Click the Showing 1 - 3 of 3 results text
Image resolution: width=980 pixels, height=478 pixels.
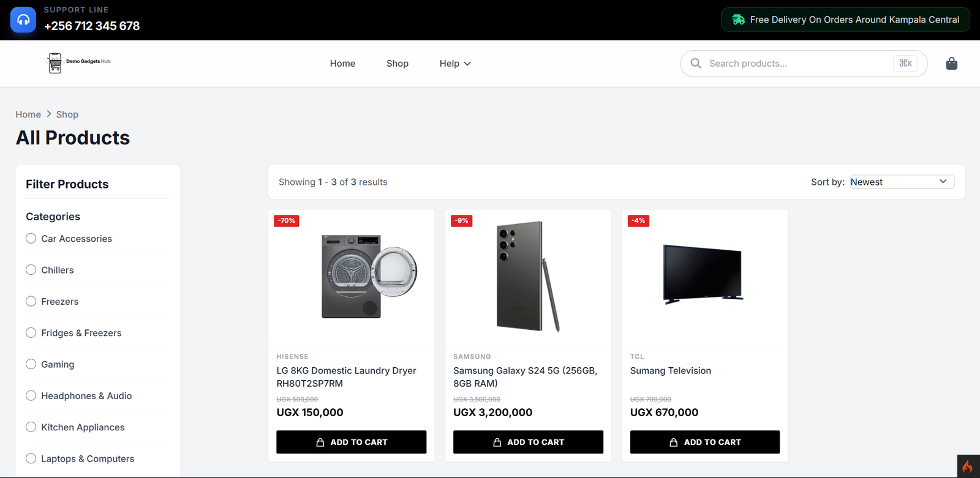coord(333,182)
